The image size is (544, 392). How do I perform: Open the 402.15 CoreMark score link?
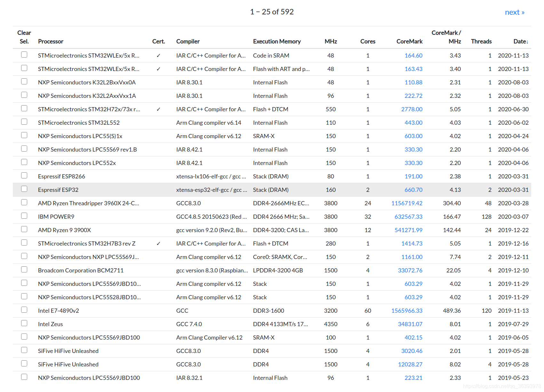point(413,337)
